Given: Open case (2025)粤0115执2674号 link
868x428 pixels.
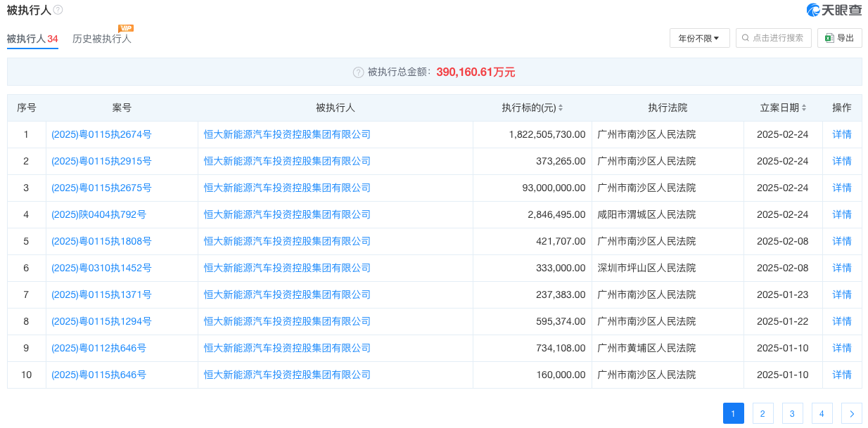Looking at the screenshot, I should pos(101,134).
